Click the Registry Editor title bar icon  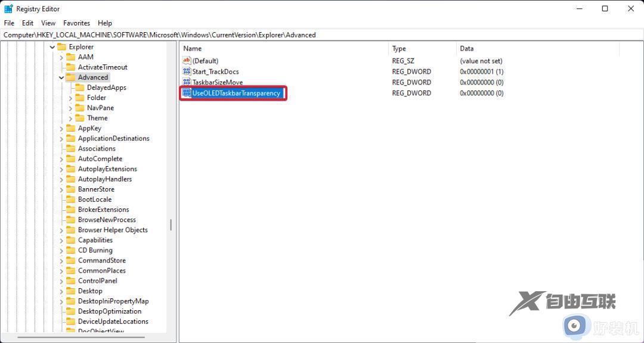pos(7,8)
